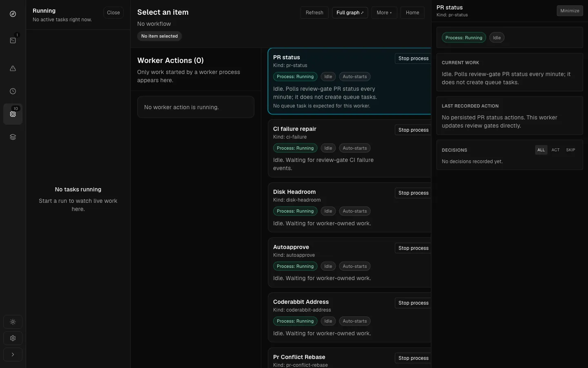Viewport: 588px width, 368px height.
Task: Open the compass explore icon in the sidebar
Action: coord(13,14)
